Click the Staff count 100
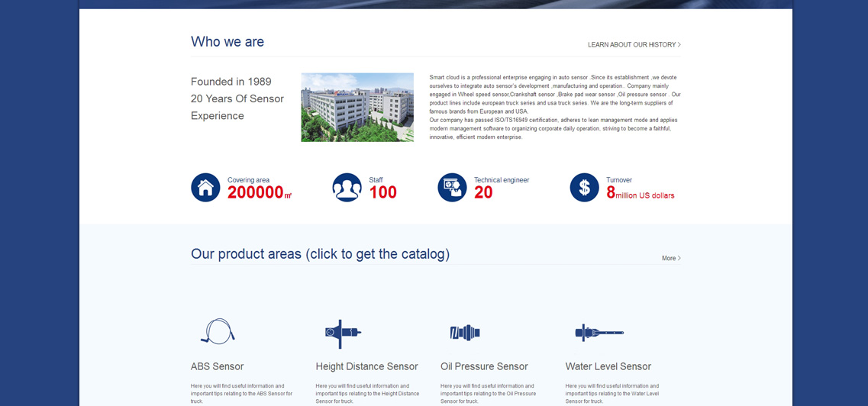868x406 pixels. click(383, 192)
